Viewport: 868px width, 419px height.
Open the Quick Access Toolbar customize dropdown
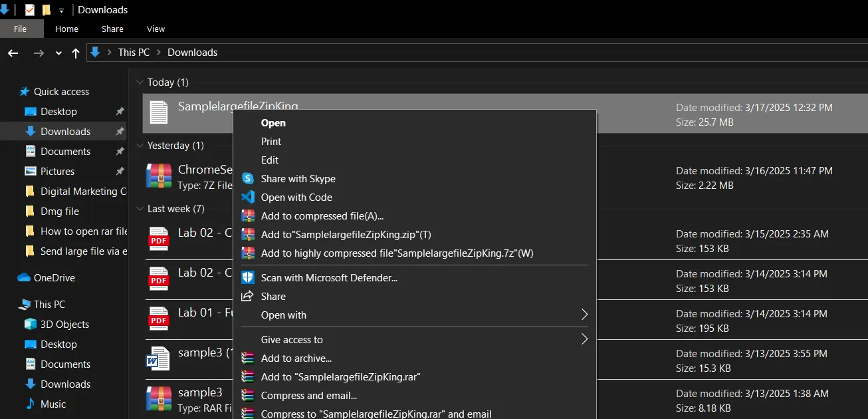tap(61, 10)
